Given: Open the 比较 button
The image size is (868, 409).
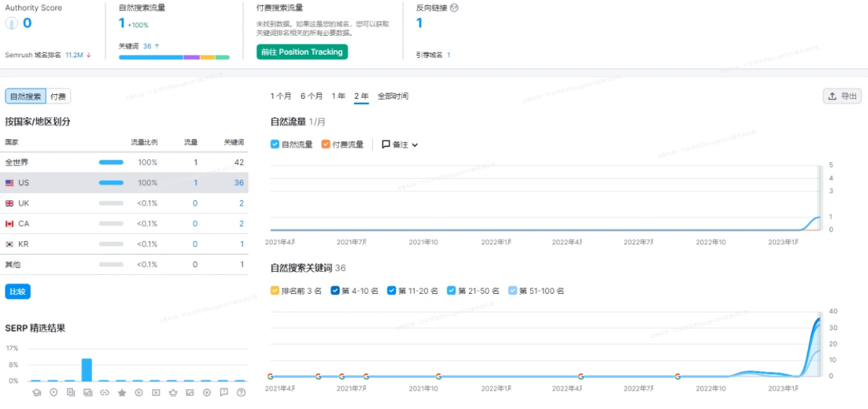Looking at the screenshot, I should pos(18,291).
